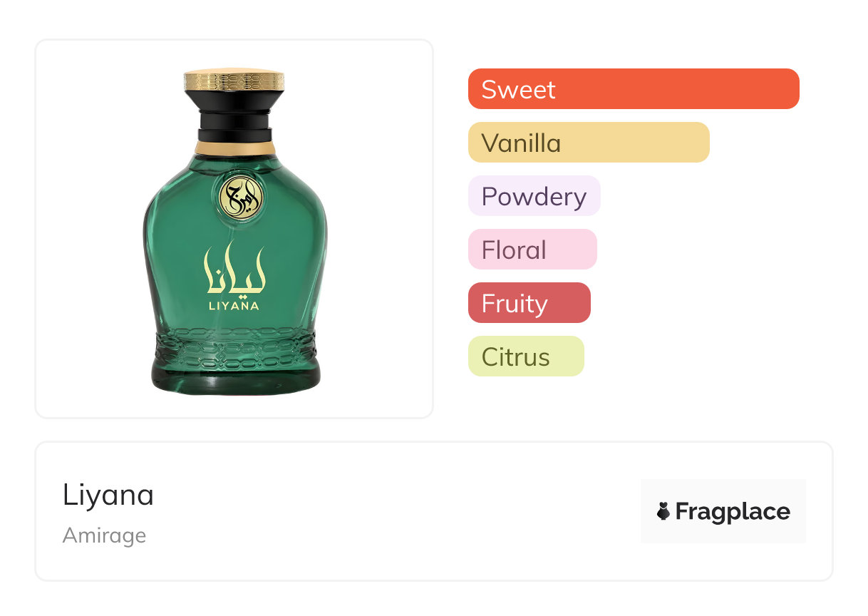Click the embossed chain pattern at the bottle base
This screenshot has width=868, height=616.
click(234, 342)
